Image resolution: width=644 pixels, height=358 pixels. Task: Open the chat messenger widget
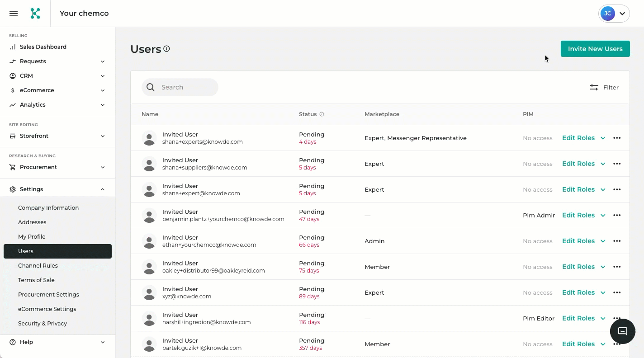[x=622, y=331]
